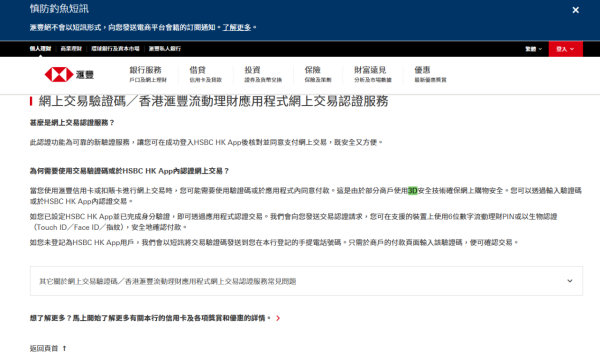Click paragraph starting 此認證功能為可靠的新驗證服務
This screenshot has width=600, height=360.
[206, 142]
